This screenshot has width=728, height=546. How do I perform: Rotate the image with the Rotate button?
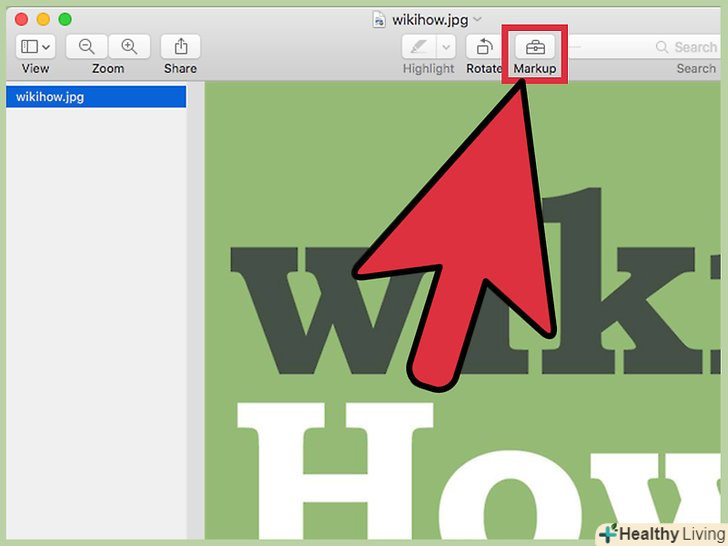point(484,46)
